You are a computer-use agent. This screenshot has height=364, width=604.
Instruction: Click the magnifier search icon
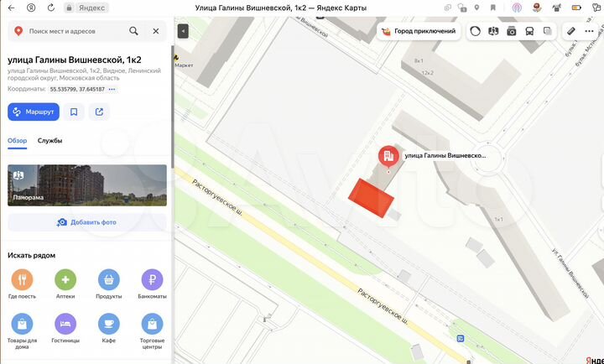click(133, 31)
